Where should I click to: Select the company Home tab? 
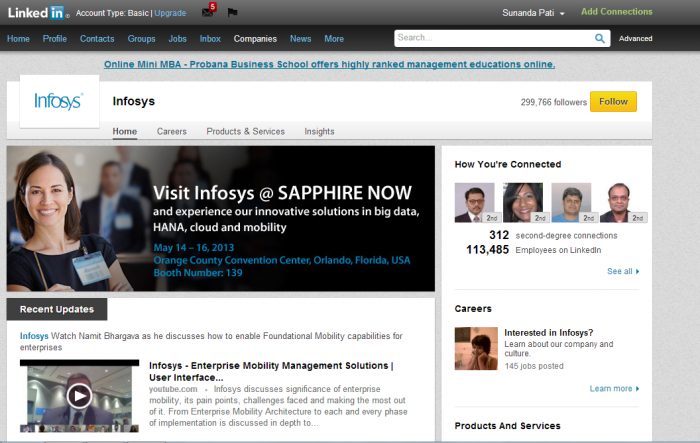[x=125, y=131]
